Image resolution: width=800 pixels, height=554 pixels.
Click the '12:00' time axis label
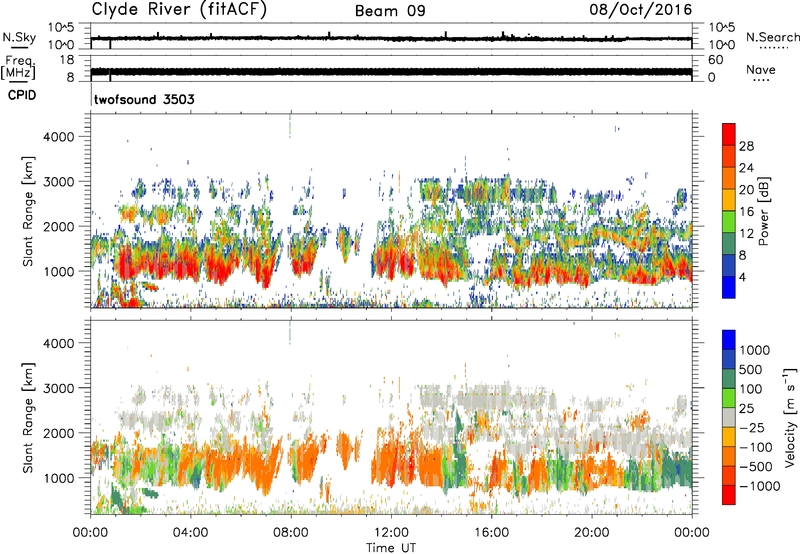pyautogui.click(x=391, y=533)
